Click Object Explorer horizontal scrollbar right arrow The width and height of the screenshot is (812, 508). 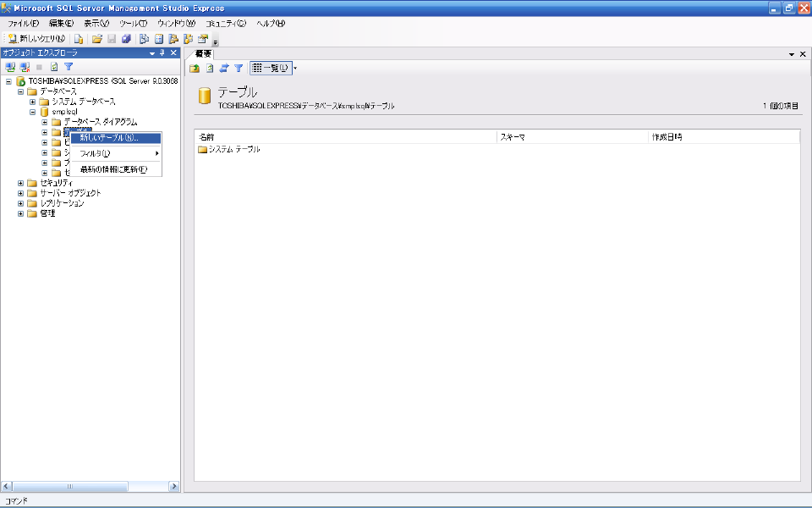(174, 486)
